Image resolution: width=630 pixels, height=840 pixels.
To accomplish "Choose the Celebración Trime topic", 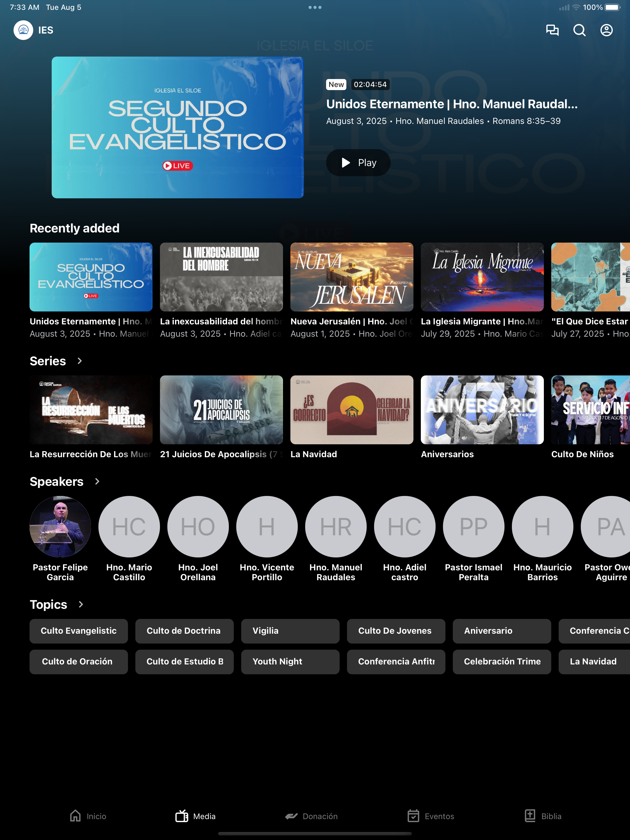I will tap(502, 662).
